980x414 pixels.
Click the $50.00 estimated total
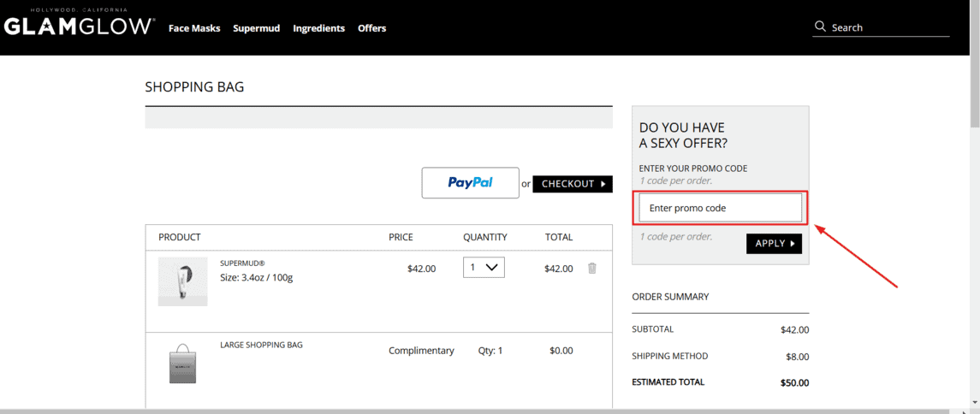pyautogui.click(x=794, y=382)
